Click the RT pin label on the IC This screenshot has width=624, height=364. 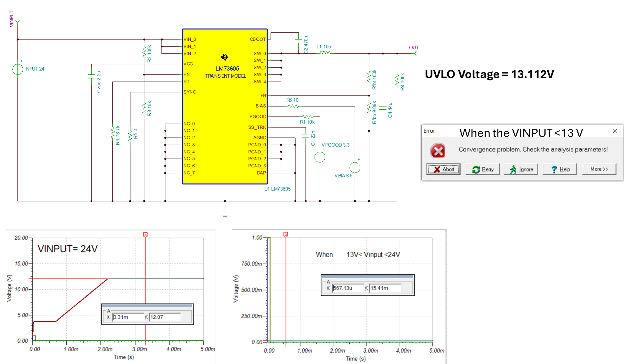pyautogui.click(x=186, y=82)
